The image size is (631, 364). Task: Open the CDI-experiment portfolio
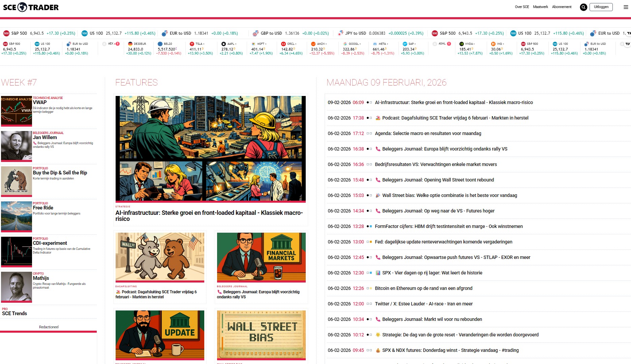point(50,243)
